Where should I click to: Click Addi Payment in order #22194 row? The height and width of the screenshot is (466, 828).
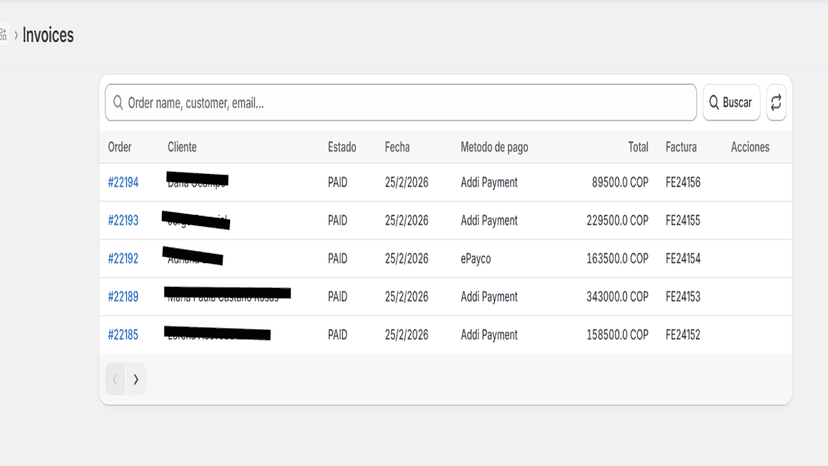click(x=489, y=182)
